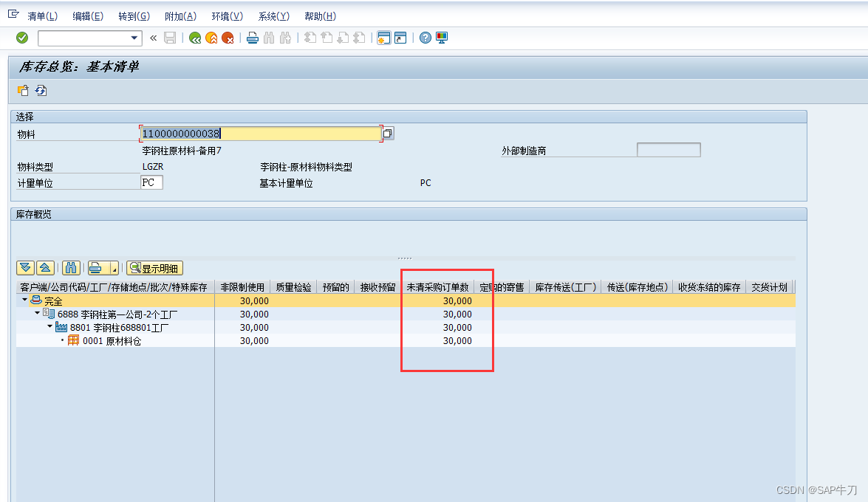Select the 6888 李钢柱第一公司-2个工厂 row
This screenshot has height=502, width=868.
[406, 314]
